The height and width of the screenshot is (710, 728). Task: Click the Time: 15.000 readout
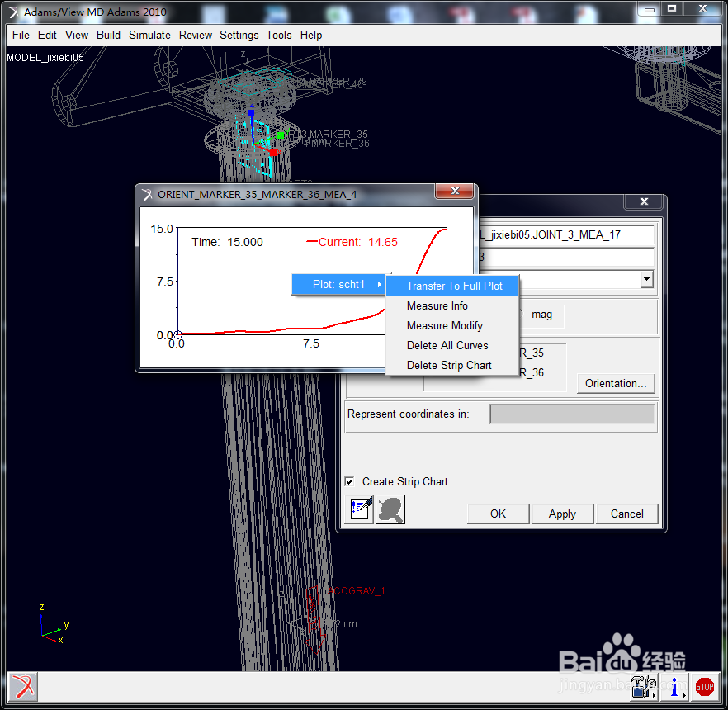[227, 242]
